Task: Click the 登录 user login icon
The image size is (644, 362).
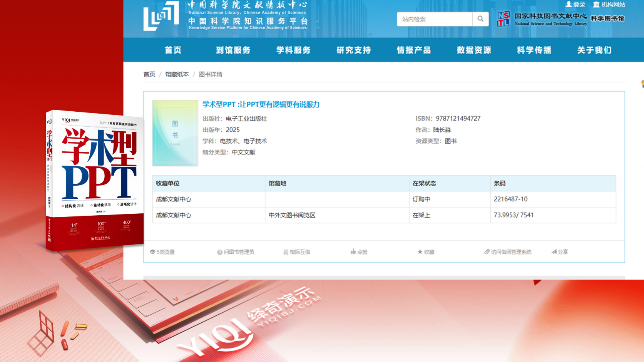Action: [x=569, y=5]
